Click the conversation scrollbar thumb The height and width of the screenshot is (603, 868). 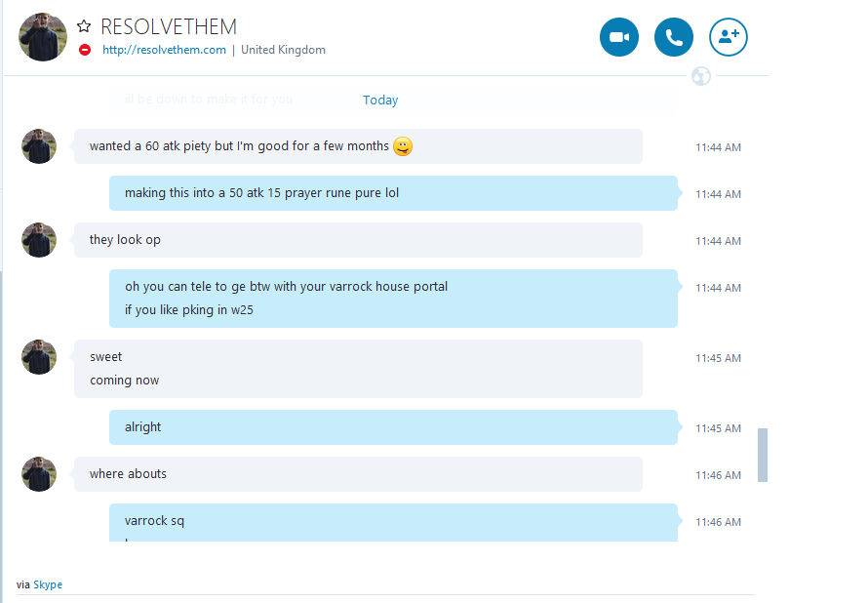pyautogui.click(x=763, y=455)
